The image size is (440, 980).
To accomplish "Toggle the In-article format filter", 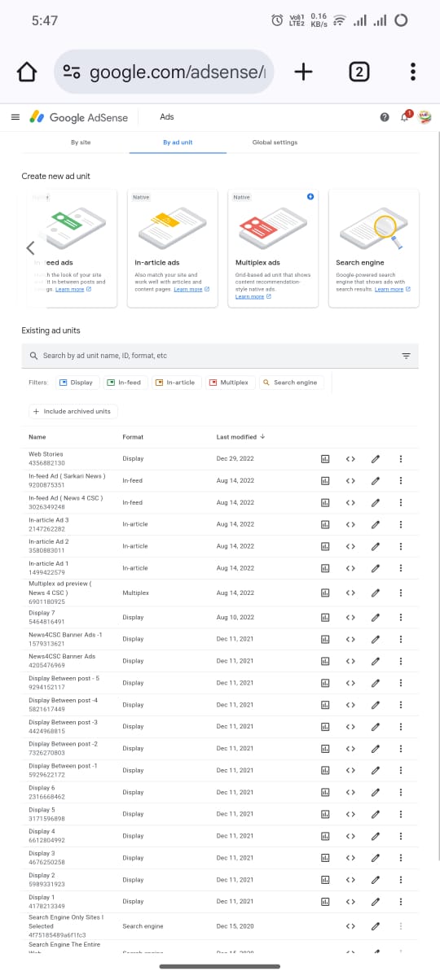I will pyautogui.click(x=175, y=383).
